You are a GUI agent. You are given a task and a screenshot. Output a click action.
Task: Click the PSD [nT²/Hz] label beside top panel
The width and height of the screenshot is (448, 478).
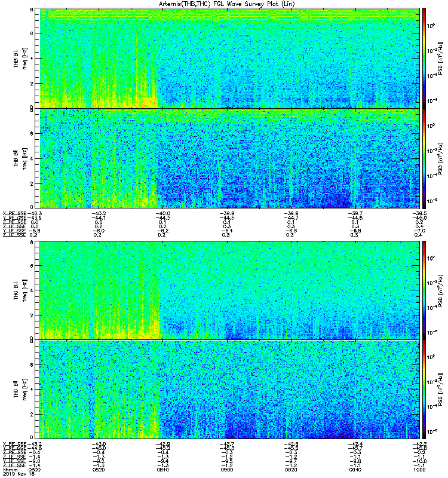coord(441,58)
